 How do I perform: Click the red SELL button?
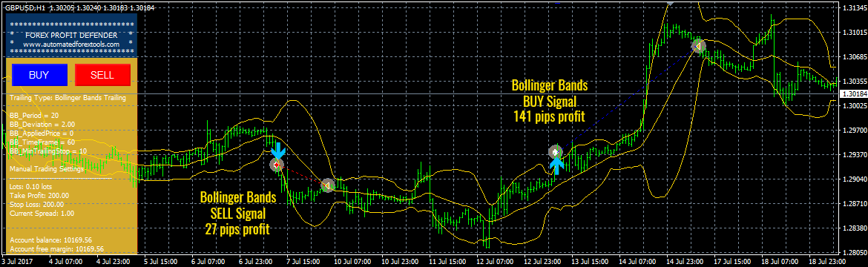tap(102, 76)
